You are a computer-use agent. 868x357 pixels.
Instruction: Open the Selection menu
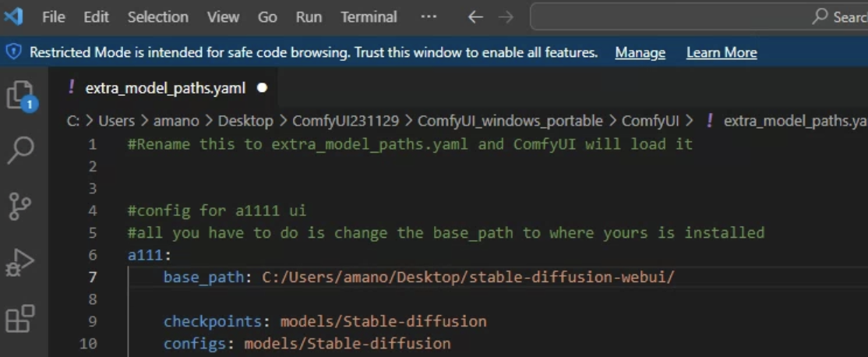(158, 17)
